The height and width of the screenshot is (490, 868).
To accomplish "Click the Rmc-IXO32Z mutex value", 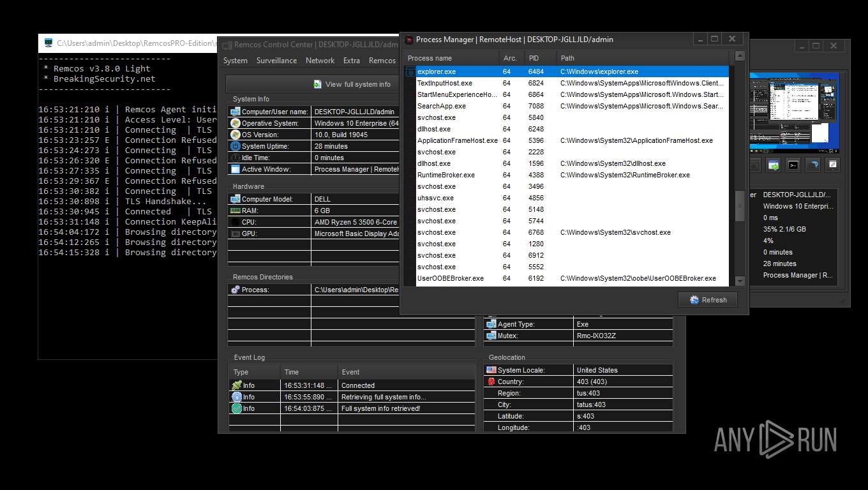I will (x=596, y=336).
